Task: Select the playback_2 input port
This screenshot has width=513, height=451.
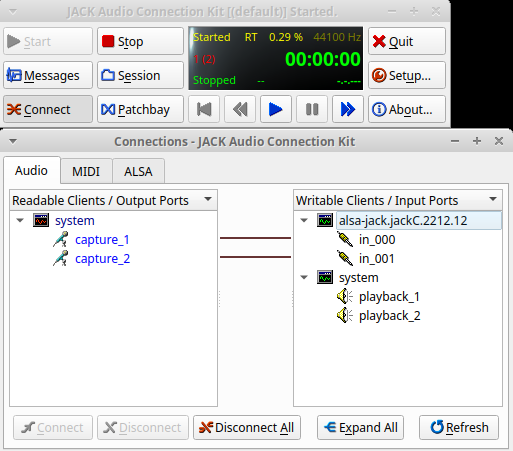Action: click(390, 316)
